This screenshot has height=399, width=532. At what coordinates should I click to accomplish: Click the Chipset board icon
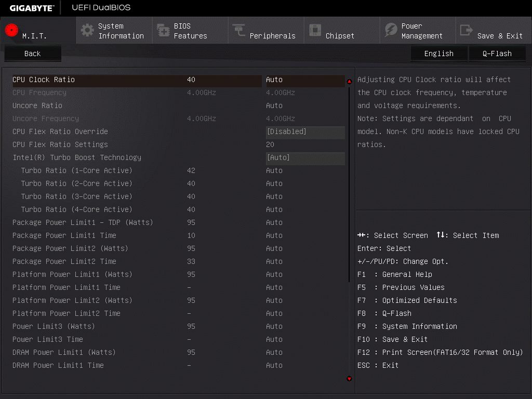[315, 30]
